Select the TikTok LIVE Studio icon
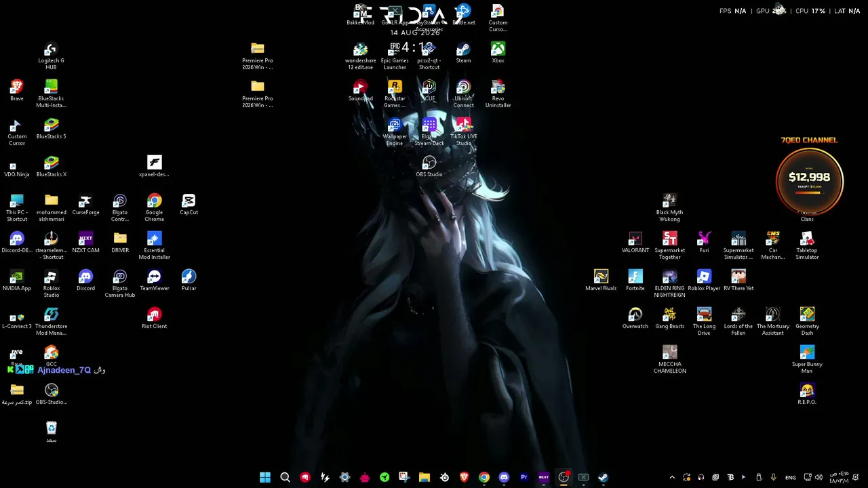The width and height of the screenshot is (868, 488). click(463, 132)
